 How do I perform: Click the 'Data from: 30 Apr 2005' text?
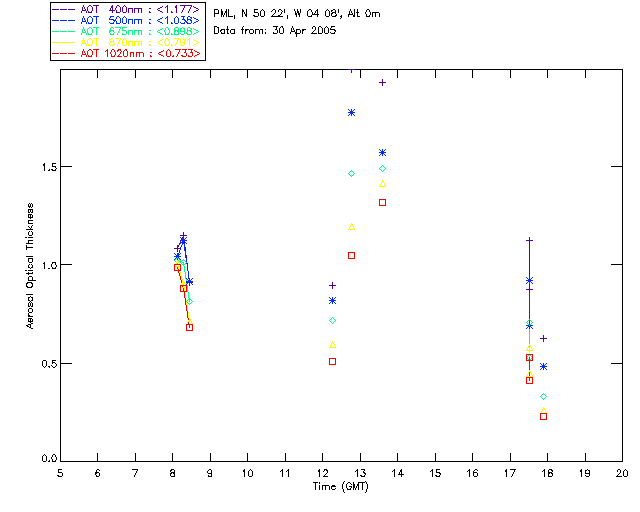pos(275,31)
